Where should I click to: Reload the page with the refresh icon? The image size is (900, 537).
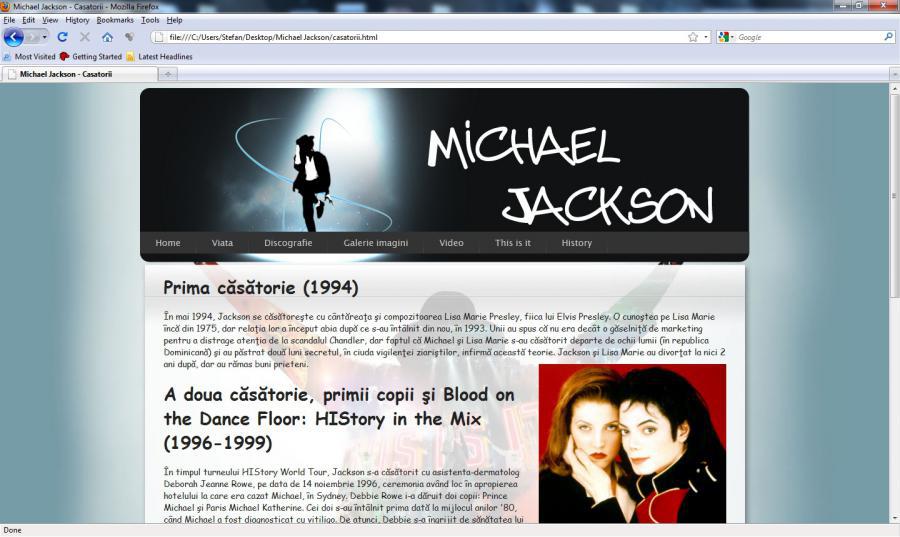(x=62, y=37)
